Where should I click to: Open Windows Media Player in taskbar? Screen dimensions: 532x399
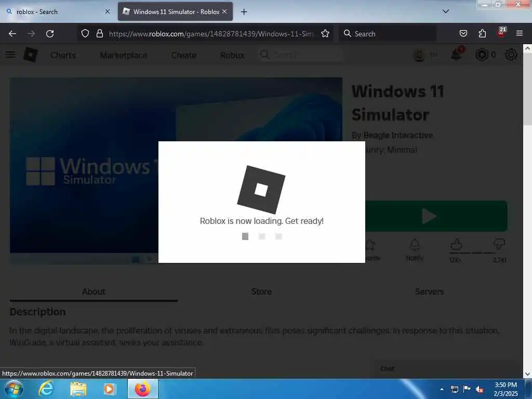pyautogui.click(x=110, y=389)
